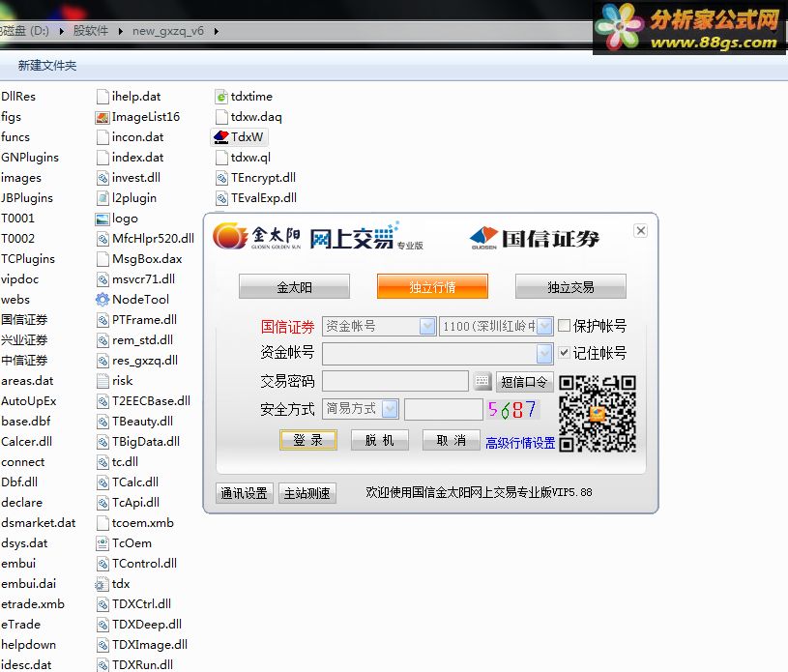Select the tcoem.xmb file icon

(102, 523)
